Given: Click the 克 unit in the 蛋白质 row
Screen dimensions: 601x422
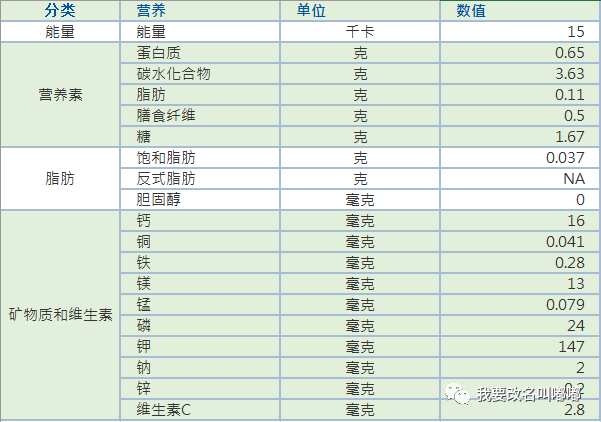Looking at the screenshot, I should [x=360, y=53].
